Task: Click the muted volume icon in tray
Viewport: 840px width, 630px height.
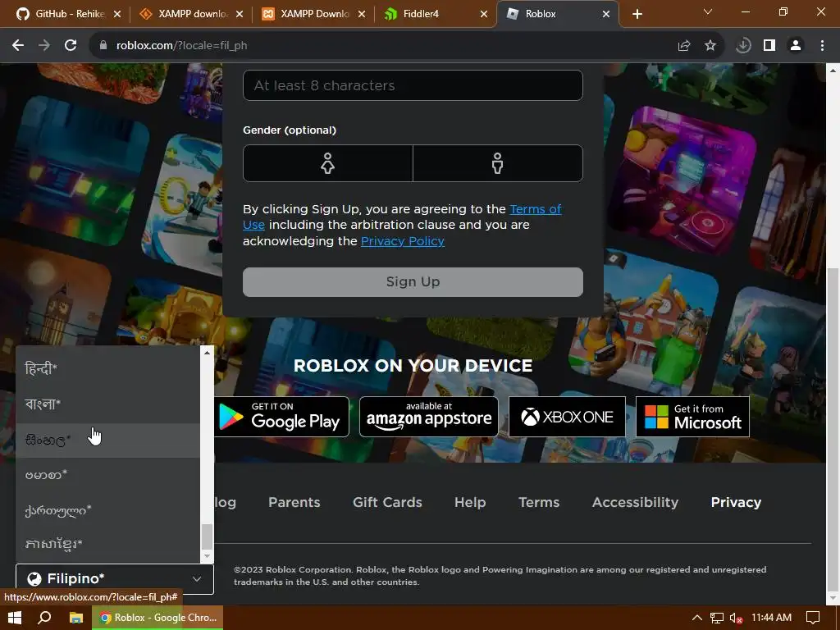Action: tap(736, 618)
